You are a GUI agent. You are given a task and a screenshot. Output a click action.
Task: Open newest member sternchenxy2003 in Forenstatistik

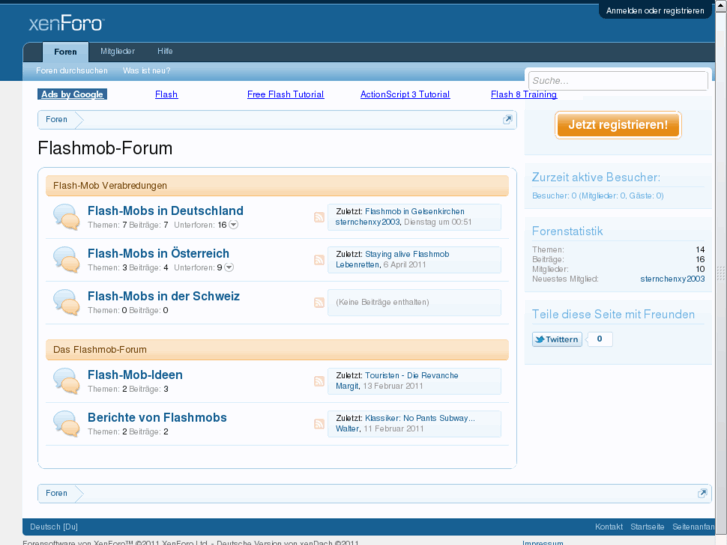click(672, 279)
